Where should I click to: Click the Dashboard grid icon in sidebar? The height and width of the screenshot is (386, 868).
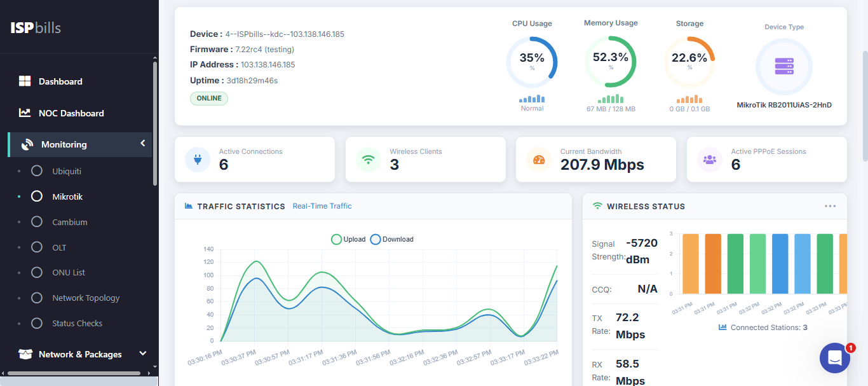tap(25, 81)
